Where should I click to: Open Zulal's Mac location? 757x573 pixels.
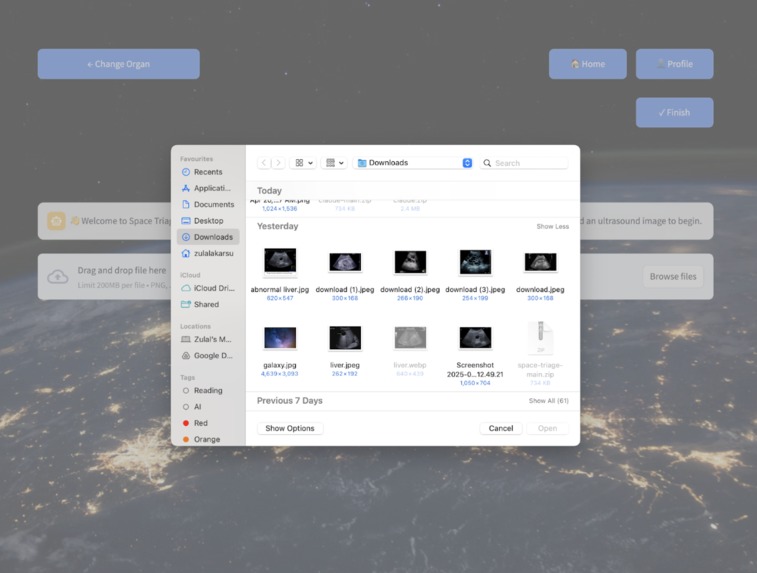[x=208, y=339]
